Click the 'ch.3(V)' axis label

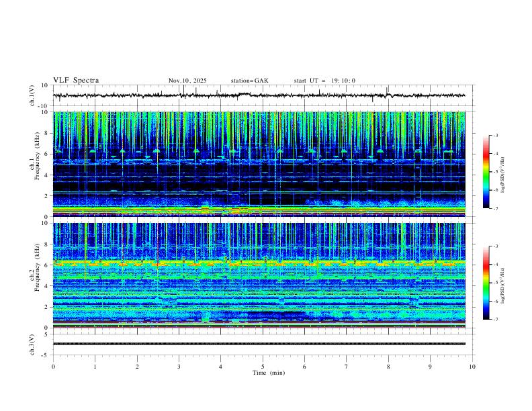click(x=32, y=345)
